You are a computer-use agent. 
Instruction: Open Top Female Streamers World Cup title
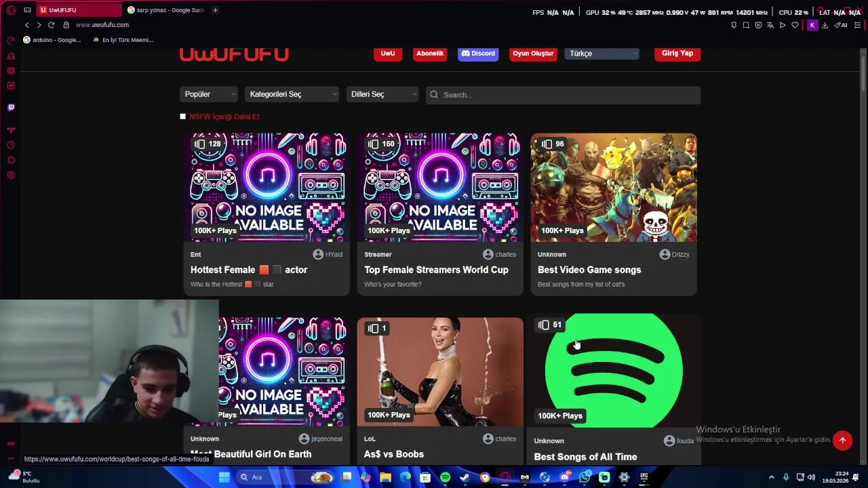pos(436,270)
